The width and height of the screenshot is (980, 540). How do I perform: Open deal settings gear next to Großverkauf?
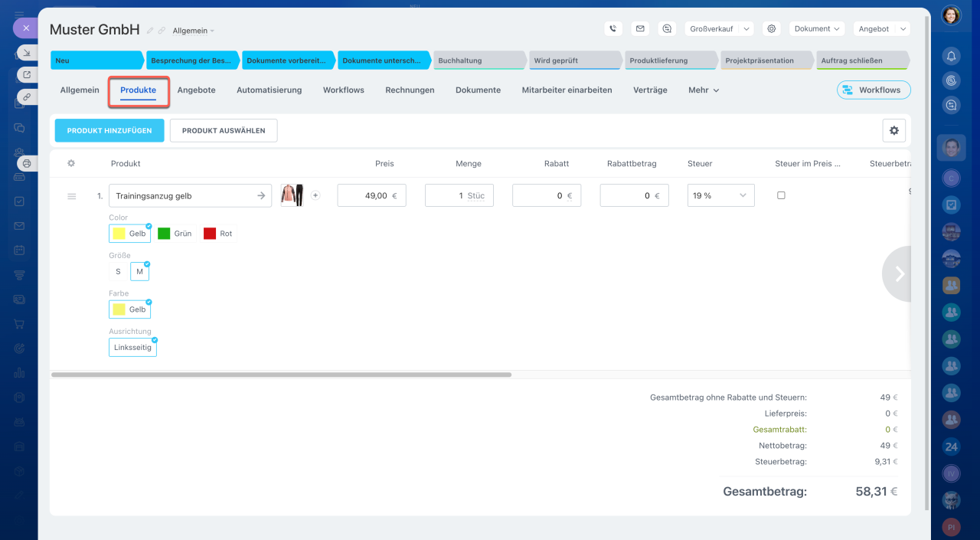click(x=772, y=29)
